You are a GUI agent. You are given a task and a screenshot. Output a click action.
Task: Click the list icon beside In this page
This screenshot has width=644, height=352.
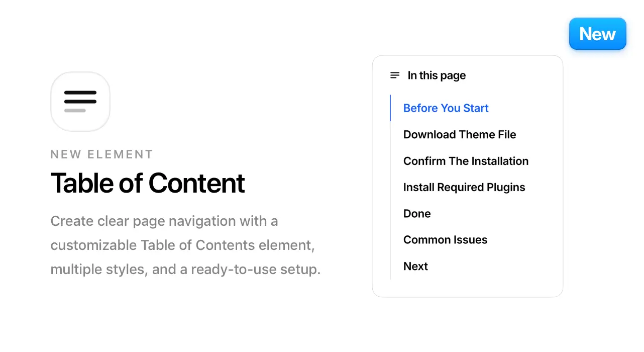pyautogui.click(x=395, y=75)
